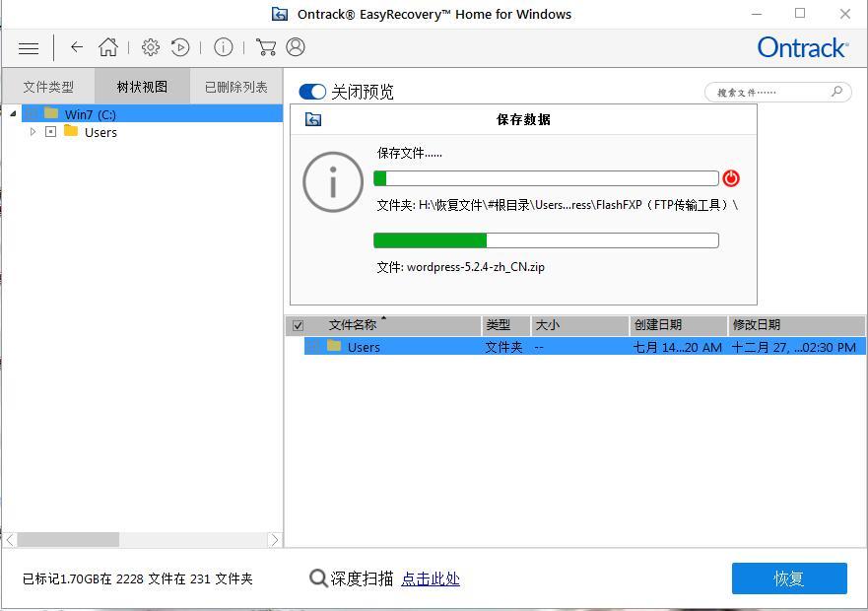Click the 搜索文件 search field
This screenshot has height=611, width=868.
coord(777,92)
